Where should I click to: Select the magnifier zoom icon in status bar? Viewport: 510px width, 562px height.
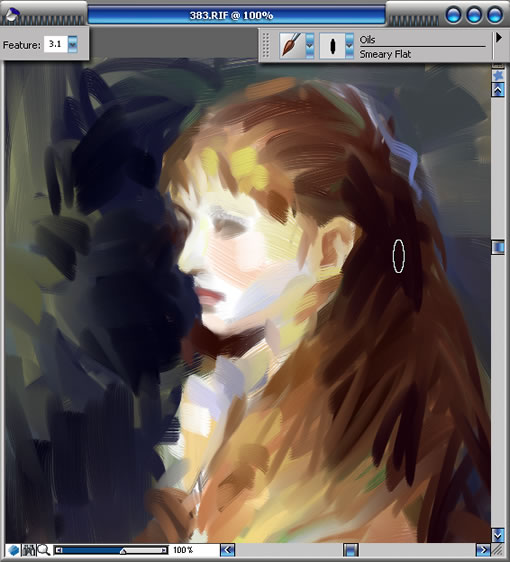tap(44, 550)
